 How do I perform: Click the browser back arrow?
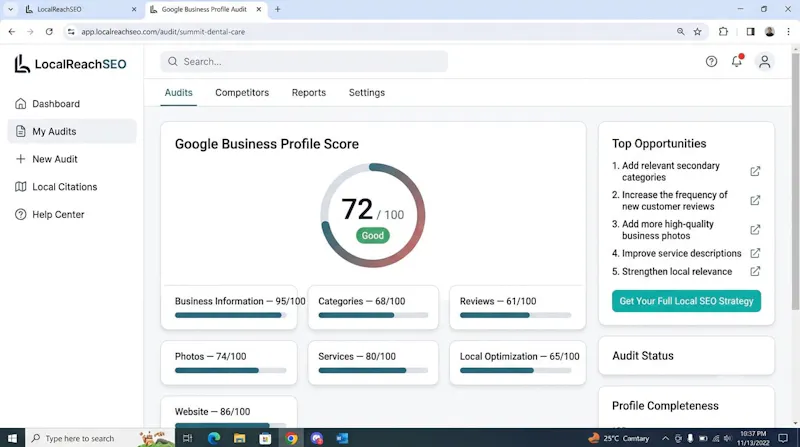(12, 32)
